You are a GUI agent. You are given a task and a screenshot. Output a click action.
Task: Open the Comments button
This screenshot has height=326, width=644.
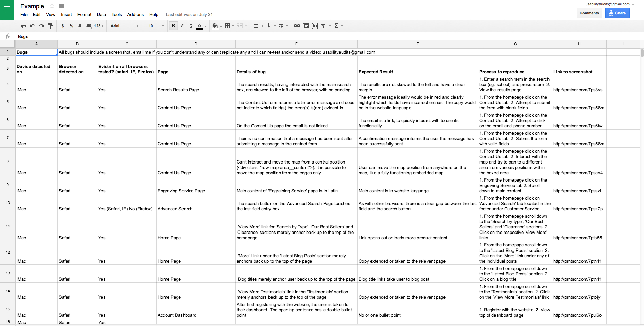tap(589, 13)
